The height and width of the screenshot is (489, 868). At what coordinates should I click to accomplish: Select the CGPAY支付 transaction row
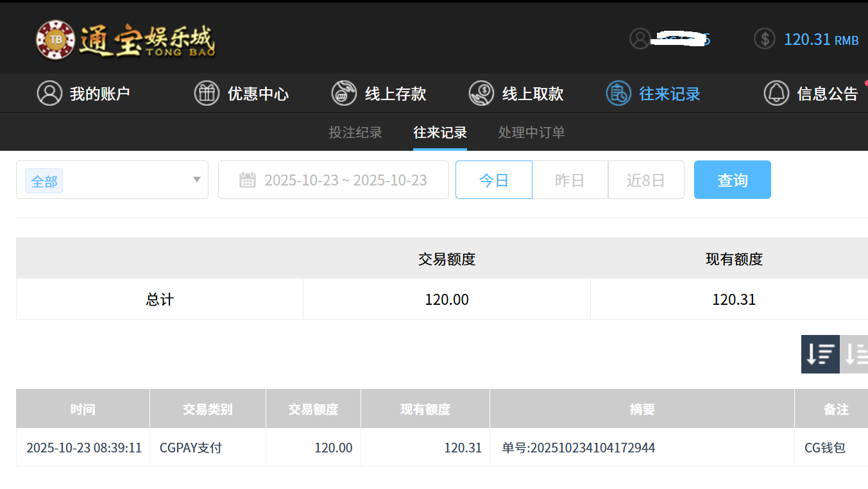pos(190,447)
